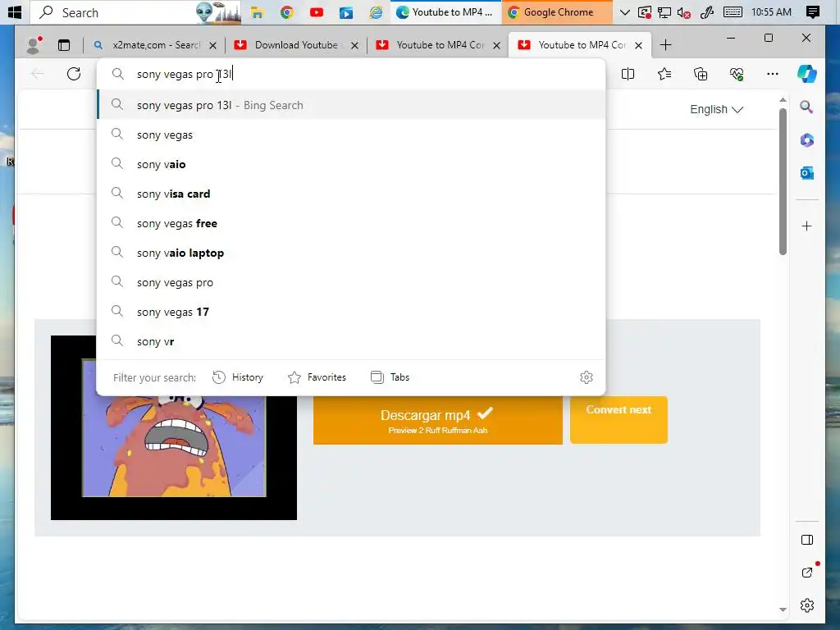This screenshot has height=630, width=840.
Task: Open sidebar settings gear icon
Action: (x=807, y=605)
